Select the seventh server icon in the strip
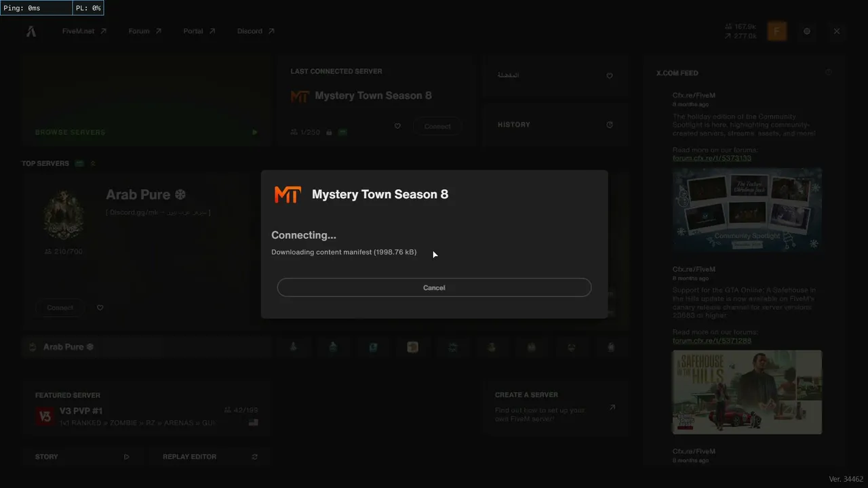The width and height of the screenshot is (868, 488). (x=532, y=347)
